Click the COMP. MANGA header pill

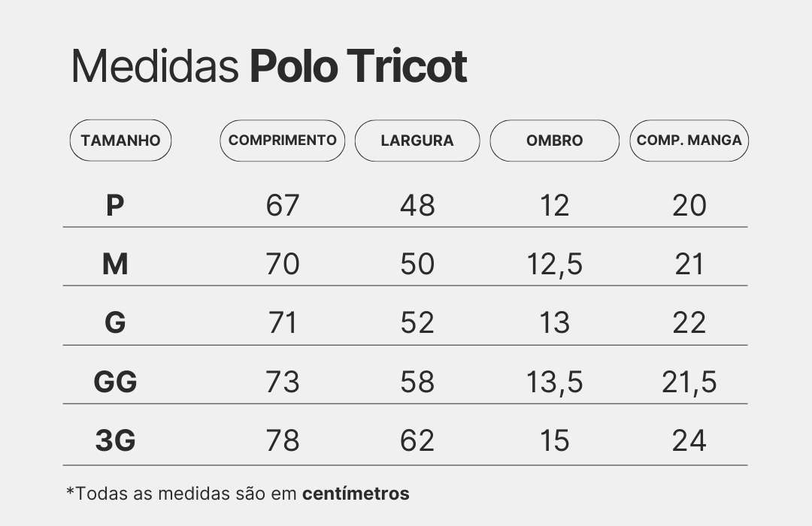[x=689, y=141]
